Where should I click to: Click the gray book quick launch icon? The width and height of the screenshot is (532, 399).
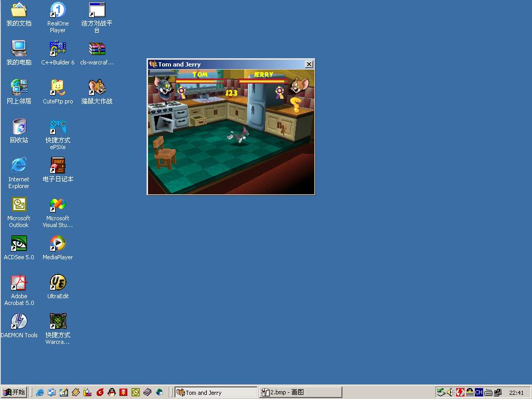coord(147,393)
